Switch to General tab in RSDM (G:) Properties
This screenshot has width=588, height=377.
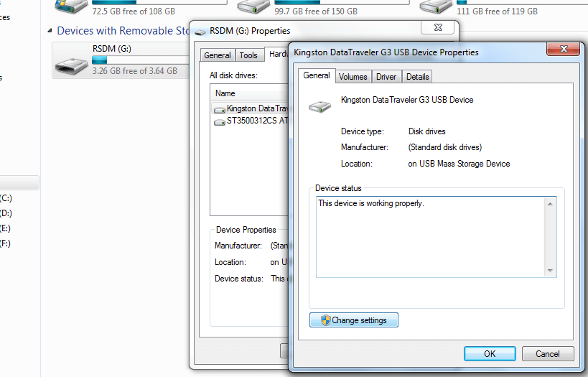pyautogui.click(x=218, y=55)
